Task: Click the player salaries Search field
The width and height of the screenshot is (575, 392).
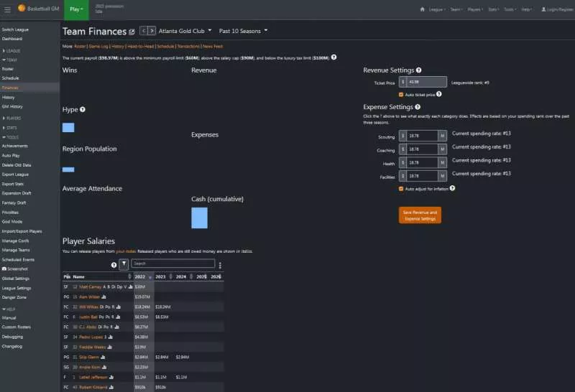Action: point(172,264)
